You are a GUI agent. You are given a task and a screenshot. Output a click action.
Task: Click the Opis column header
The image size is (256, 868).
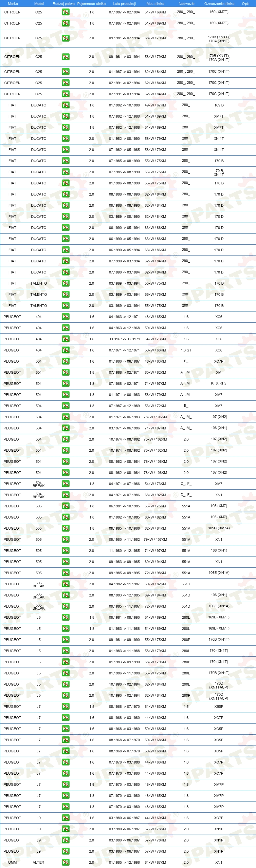tap(246, 4)
